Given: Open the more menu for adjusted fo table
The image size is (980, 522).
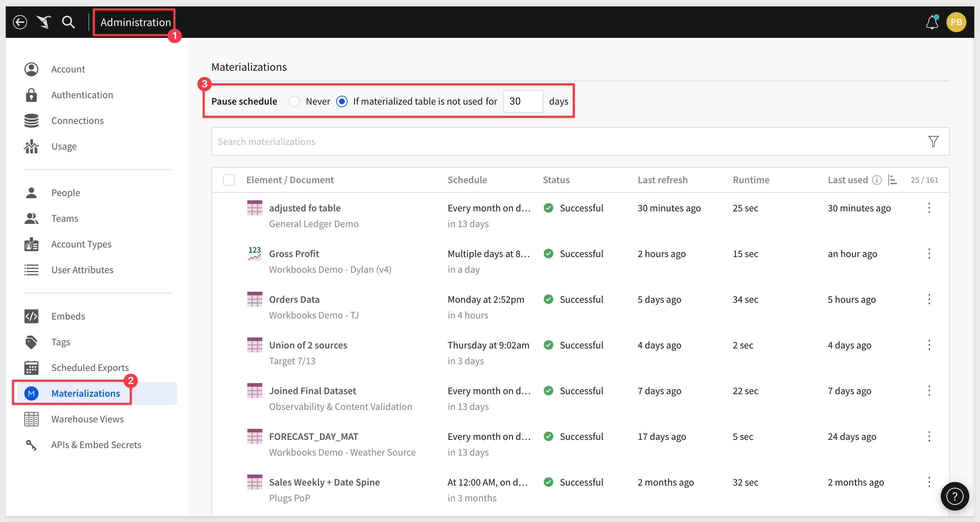Looking at the screenshot, I should coord(929,208).
